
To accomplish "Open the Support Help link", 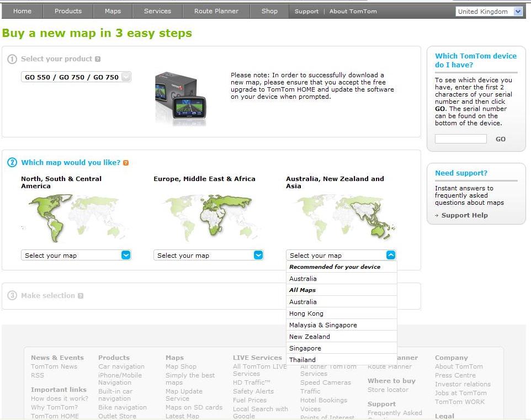I will [465, 215].
